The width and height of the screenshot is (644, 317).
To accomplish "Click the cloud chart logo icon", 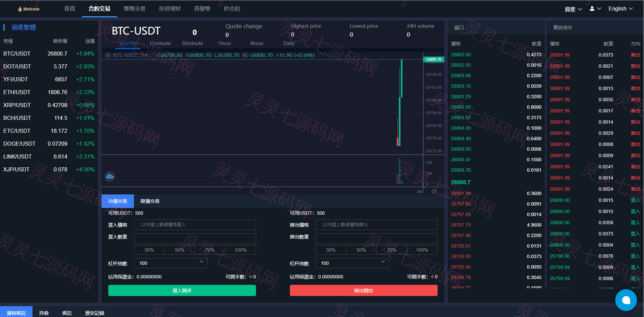I will coord(110,176).
